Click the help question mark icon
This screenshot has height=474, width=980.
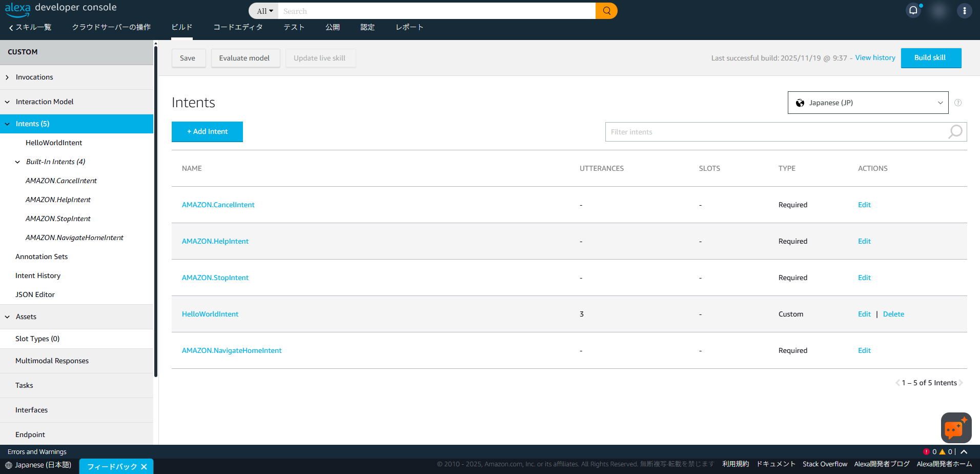coord(958,103)
